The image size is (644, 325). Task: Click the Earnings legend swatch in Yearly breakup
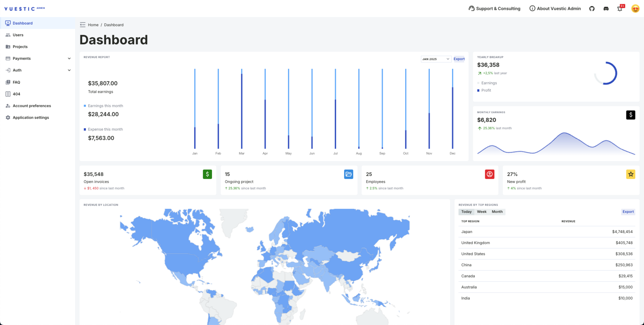click(x=478, y=83)
